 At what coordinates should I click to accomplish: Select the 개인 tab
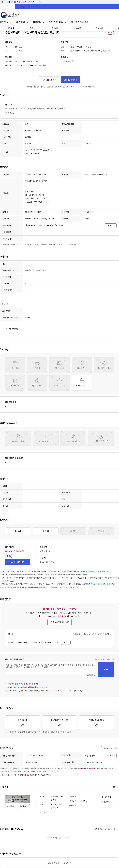coord(7,6)
